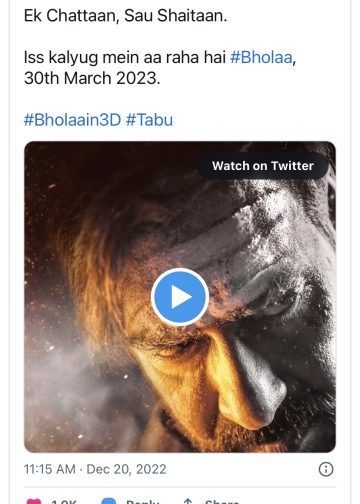The height and width of the screenshot is (504, 360).
Task: Open the #Bholaa hashtag
Action: (x=261, y=57)
